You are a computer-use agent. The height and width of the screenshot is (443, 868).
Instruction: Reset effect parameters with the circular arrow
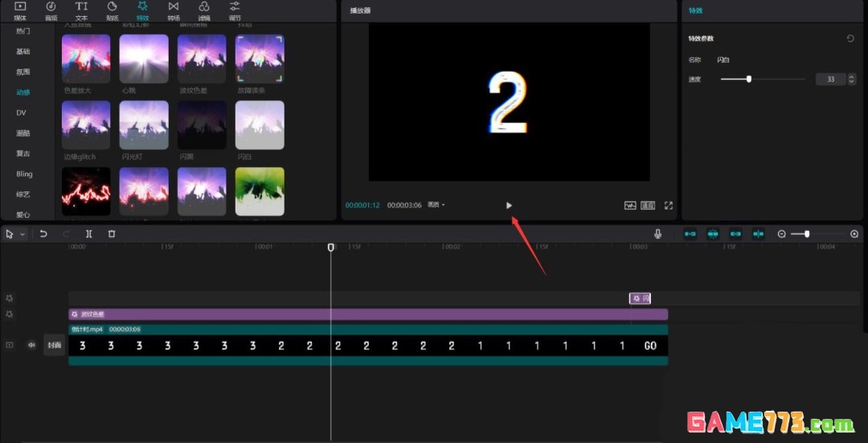(850, 39)
